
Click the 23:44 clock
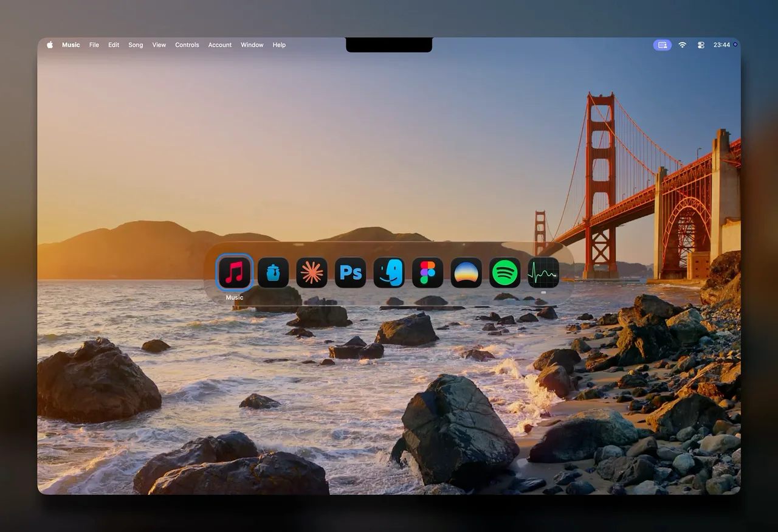point(721,45)
